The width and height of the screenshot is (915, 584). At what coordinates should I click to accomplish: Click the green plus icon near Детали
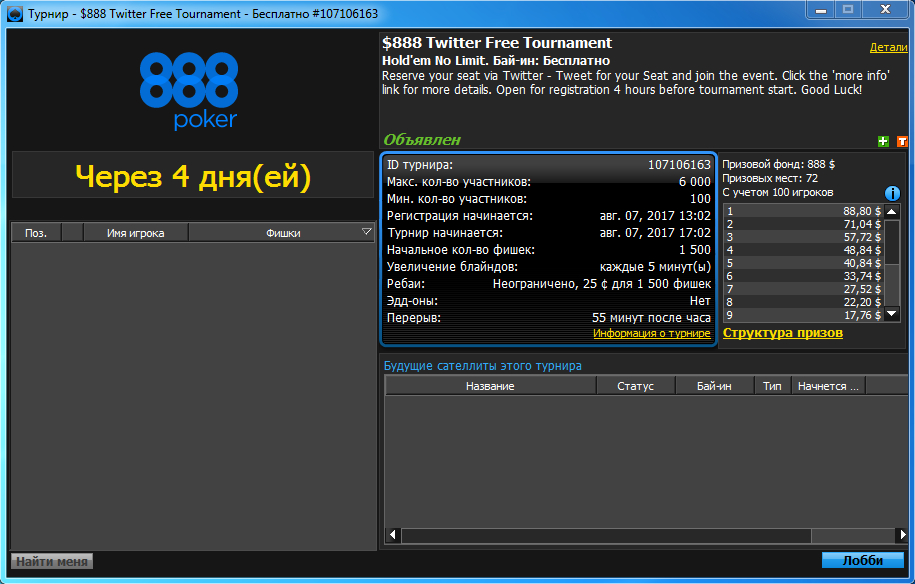883,141
